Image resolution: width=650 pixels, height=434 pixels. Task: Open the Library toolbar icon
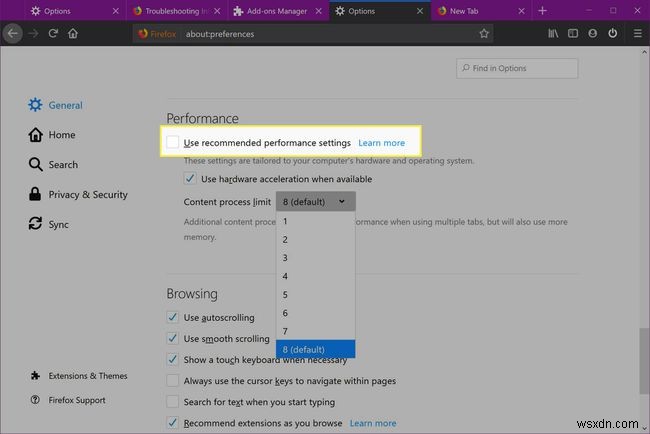553,34
